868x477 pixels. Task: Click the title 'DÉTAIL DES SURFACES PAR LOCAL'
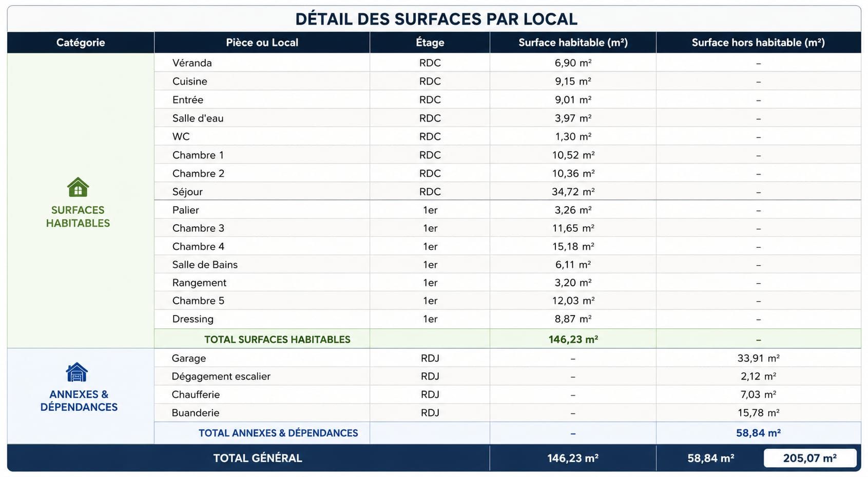(436, 19)
